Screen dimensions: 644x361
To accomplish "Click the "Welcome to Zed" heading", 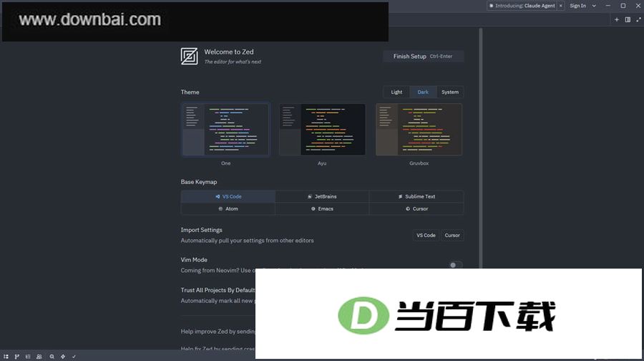I will 229,52.
